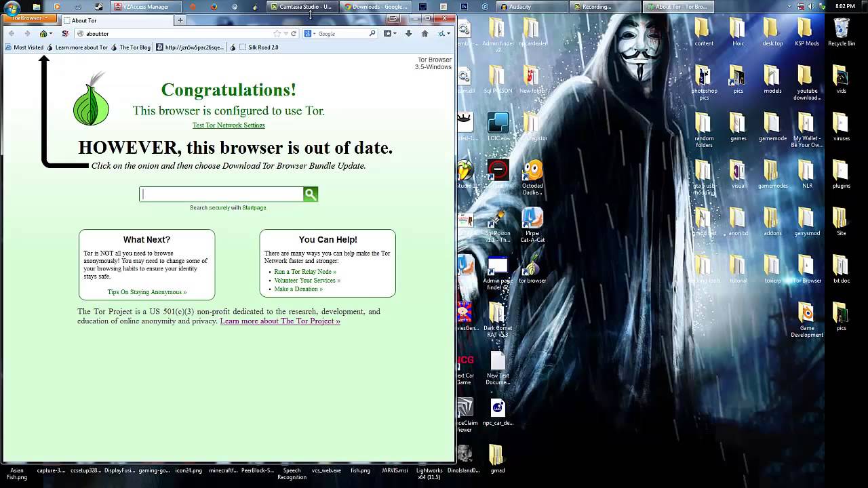Screen dimensions: 868x488
Task: Select the viruses folder on desktop
Action: (x=841, y=127)
